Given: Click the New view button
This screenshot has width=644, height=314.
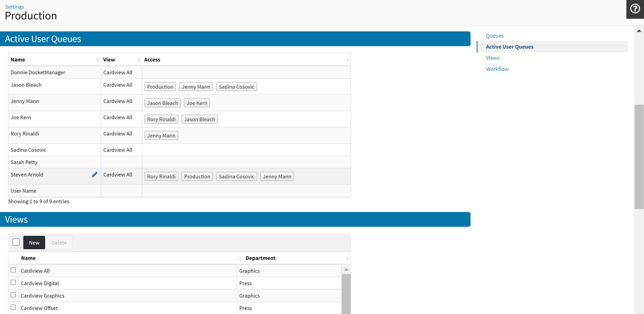Looking at the screenshot, I should coord(34,243).
